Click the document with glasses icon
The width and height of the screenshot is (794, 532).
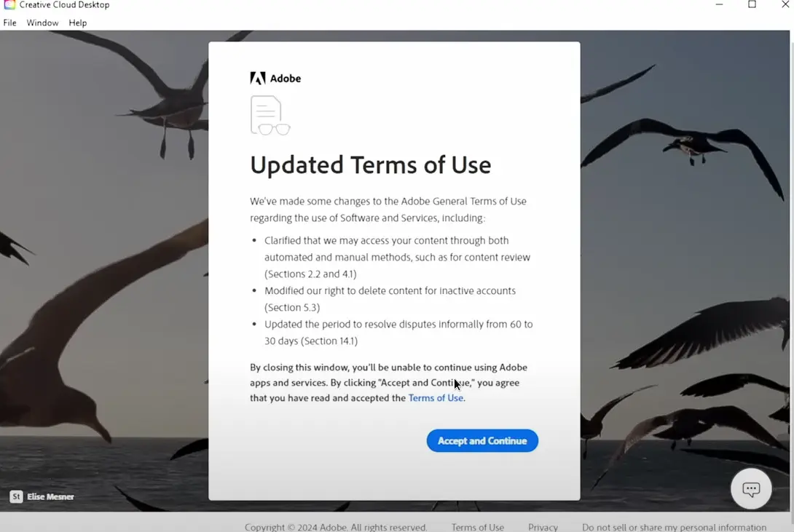[270, 115]
